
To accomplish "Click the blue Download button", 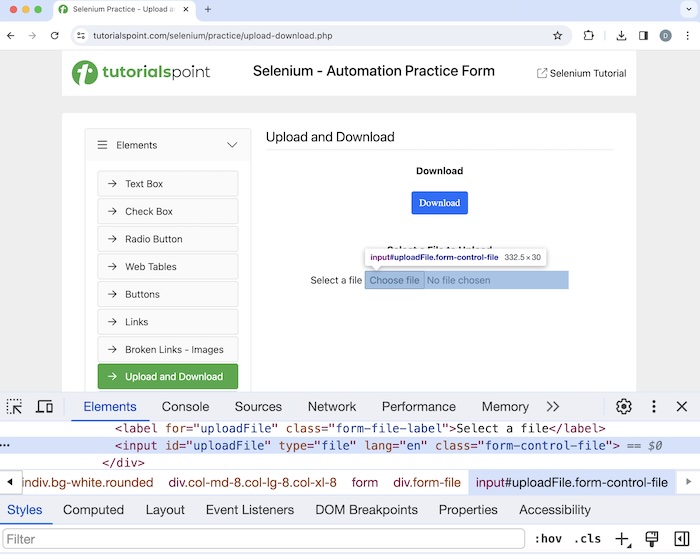I will (439, 203).
